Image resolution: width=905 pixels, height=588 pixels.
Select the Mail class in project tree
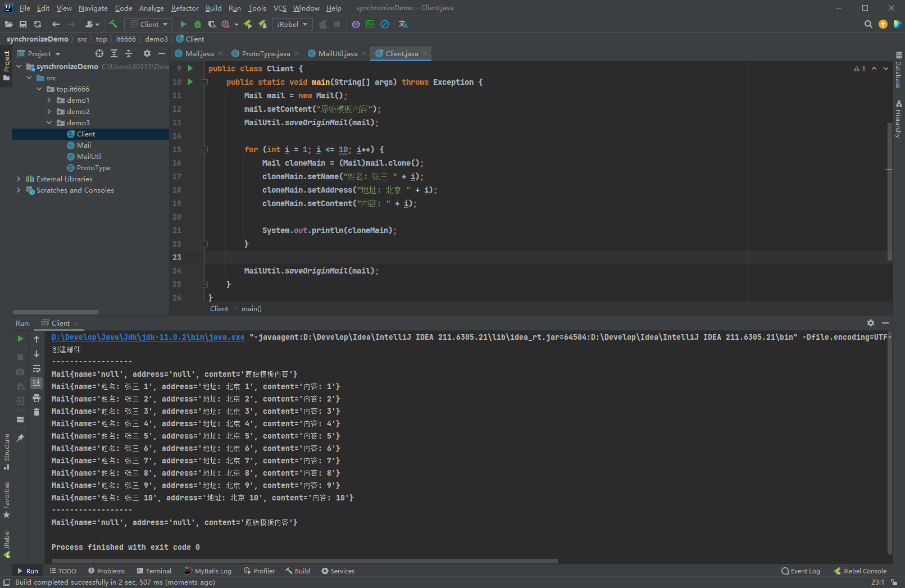click(x=84, y=145)
